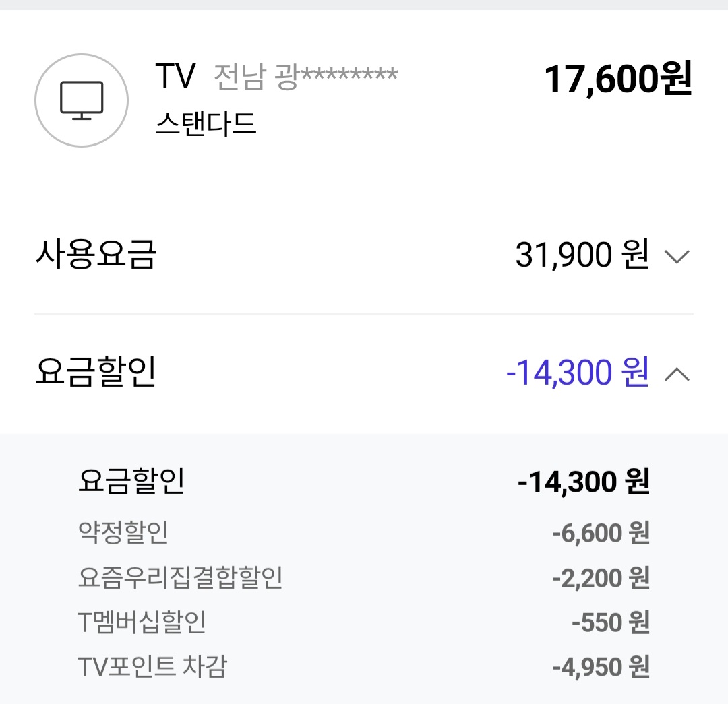Click the 17,600원 total amount
Screen dimensions: 728x704
click(x=618, y=79)
